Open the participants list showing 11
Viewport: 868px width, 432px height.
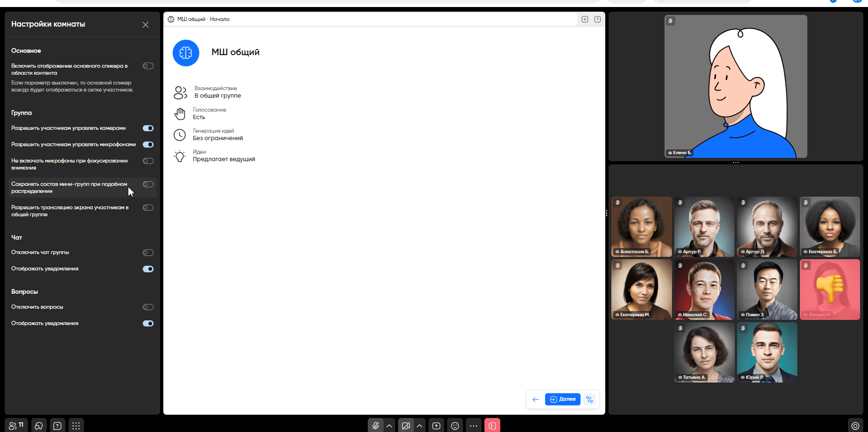[x=16, y=425]
